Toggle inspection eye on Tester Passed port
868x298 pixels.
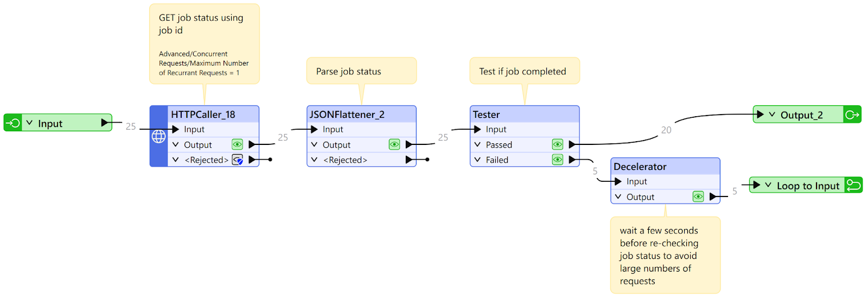click(557, 144)
